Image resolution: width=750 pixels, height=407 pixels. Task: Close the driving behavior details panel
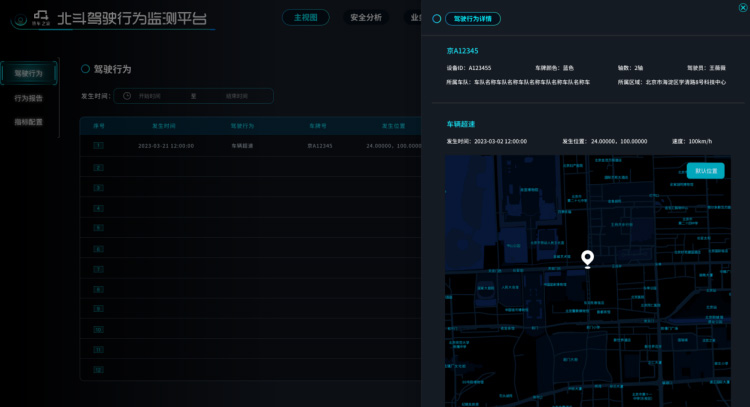point(741,7)
